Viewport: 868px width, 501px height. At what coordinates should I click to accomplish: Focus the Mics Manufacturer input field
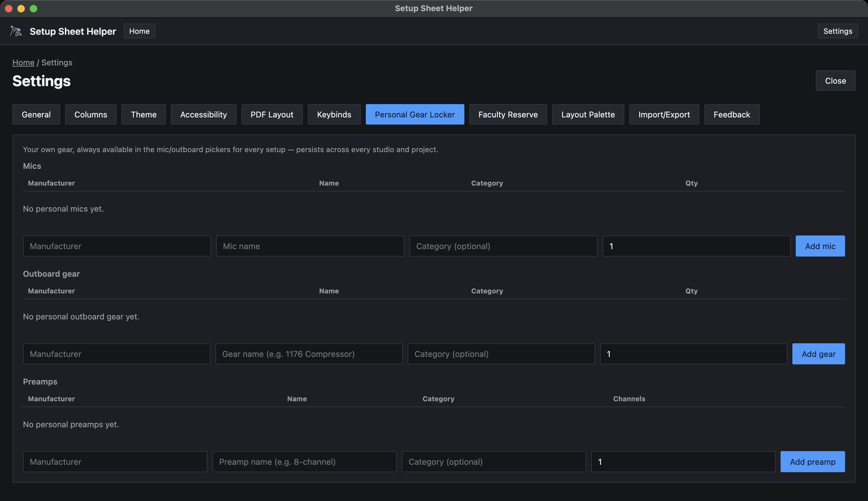(x=117, y=246)
